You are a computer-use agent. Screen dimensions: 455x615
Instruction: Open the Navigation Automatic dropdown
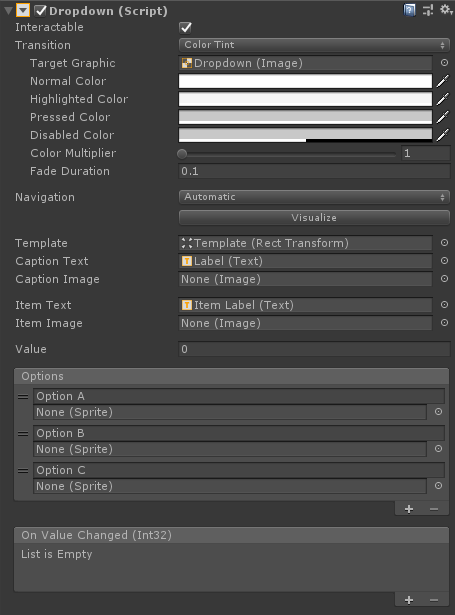tap(314, 197)
